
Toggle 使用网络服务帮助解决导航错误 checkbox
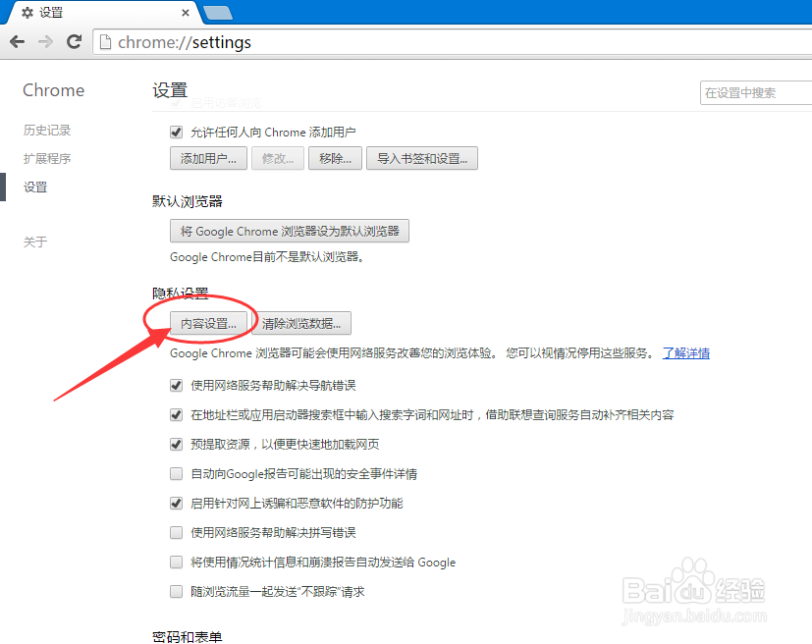coord(176,385)
